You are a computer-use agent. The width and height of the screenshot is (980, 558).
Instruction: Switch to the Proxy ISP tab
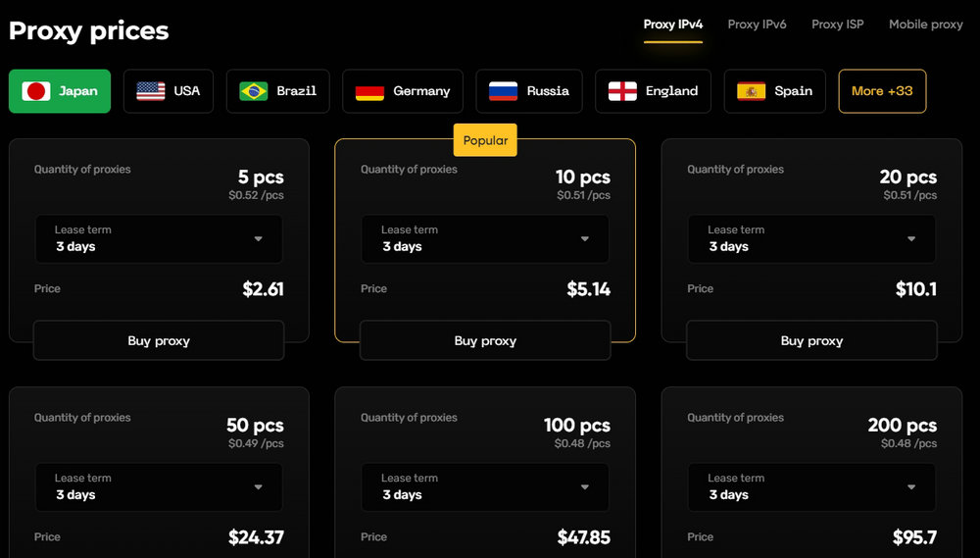[838, 25]
